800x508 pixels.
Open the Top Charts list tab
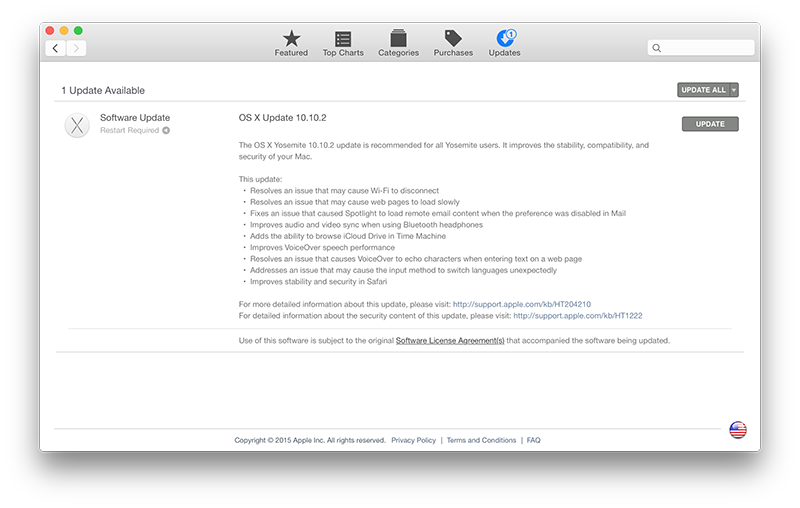(x=343, y=43)
